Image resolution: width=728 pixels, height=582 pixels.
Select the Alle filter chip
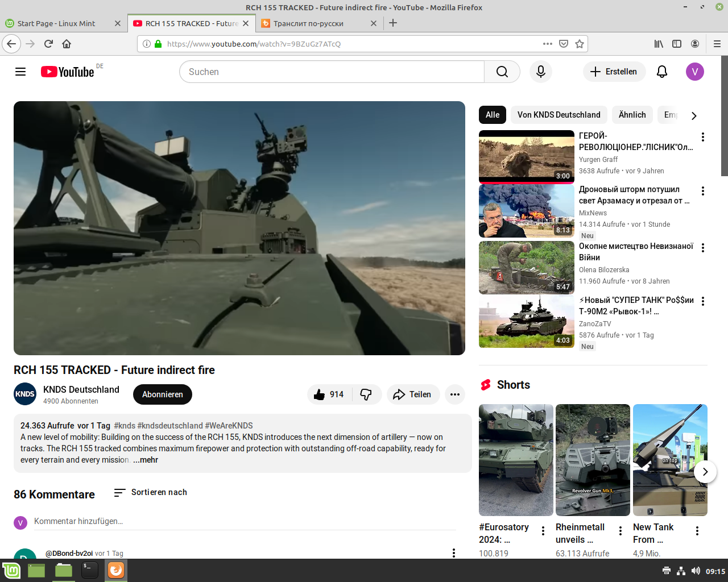[x=493, y=115]
